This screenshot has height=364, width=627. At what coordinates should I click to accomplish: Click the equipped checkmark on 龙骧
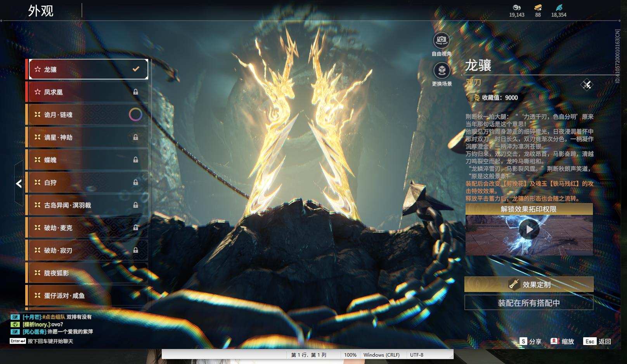(136, 69)
